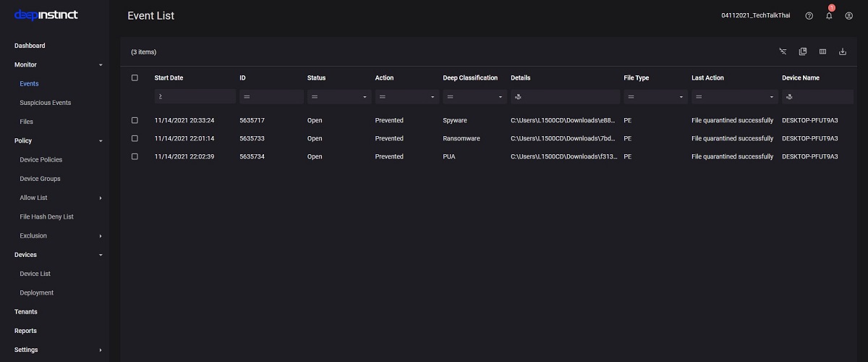Open the notifications bell
The image size is (868, 362).
point(829,16)
